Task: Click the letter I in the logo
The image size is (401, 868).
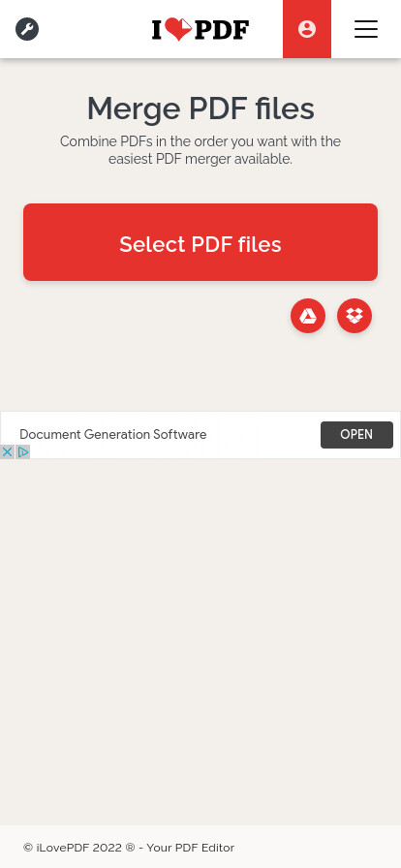Action: point(157,30)
